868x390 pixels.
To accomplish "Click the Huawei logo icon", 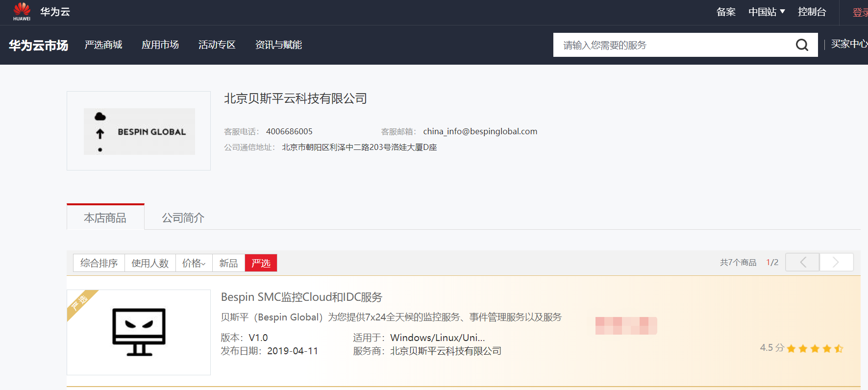I will click(x=22, y=12).
